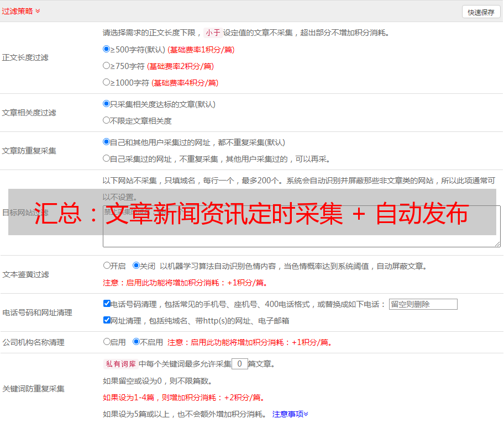
Task: Select 不启用 for 公司机构名称清理
Action: [136, 342]
